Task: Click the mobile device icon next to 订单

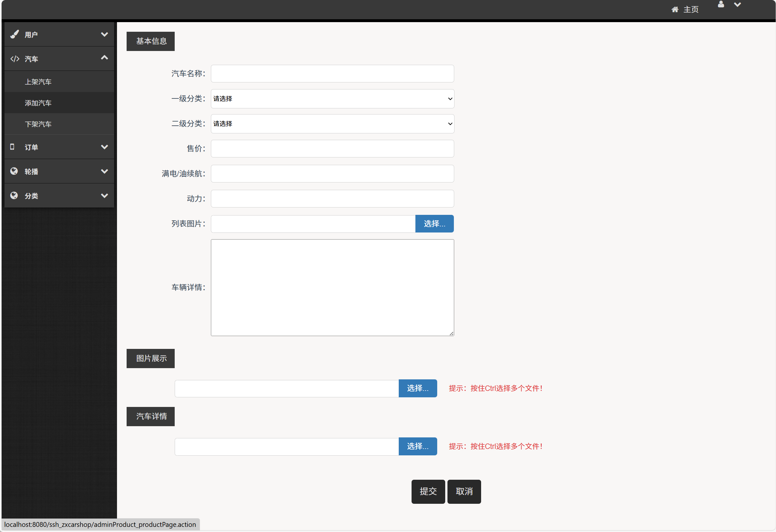Action: click(13, 147)
